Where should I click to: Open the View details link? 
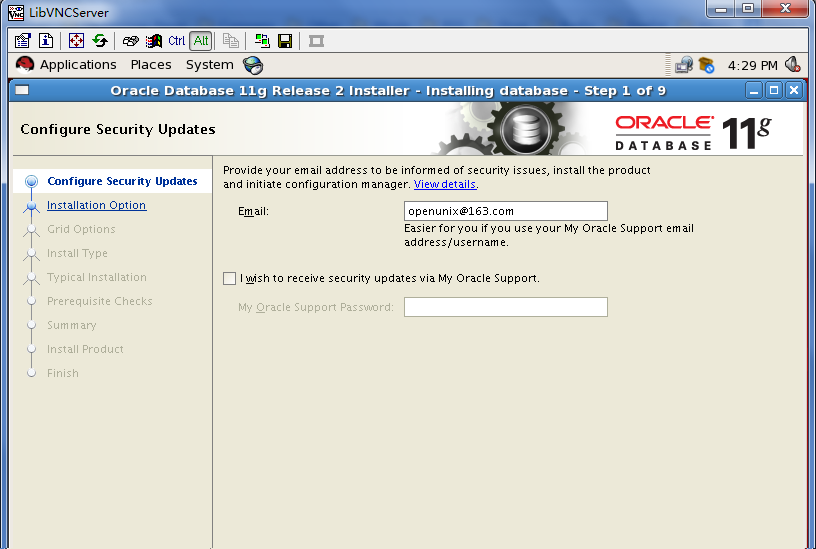(x=445, y=184)
